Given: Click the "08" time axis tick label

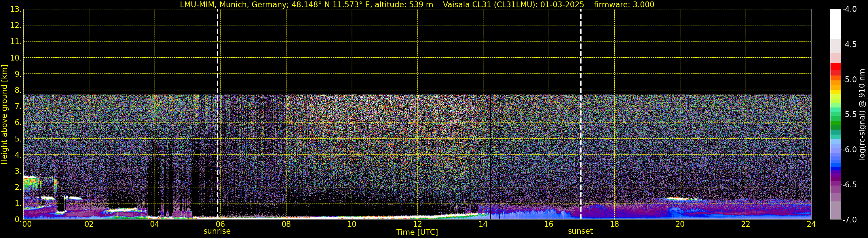Looking at the screenshot, I should pos(286,224).
